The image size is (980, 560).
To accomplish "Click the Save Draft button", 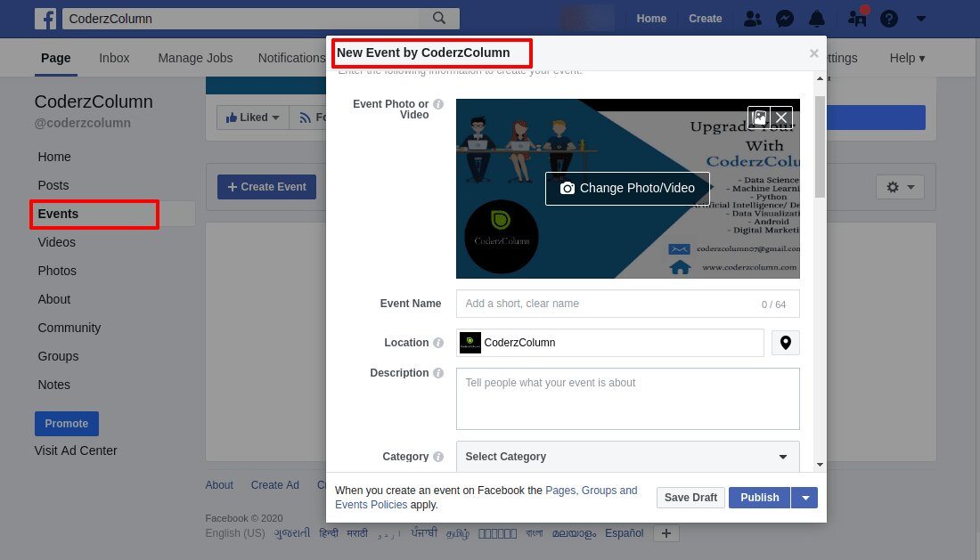I will click(x=690, y=498).
